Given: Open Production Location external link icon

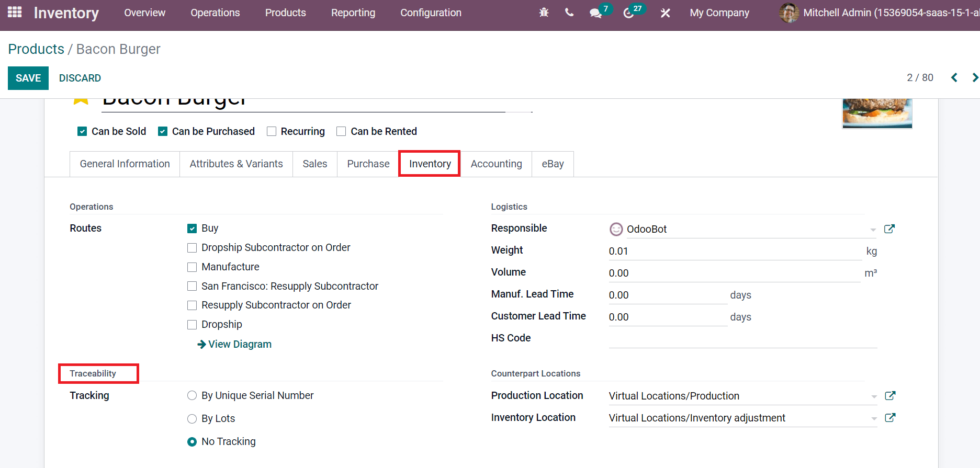Looking at the screenshot, I should 890,396.
